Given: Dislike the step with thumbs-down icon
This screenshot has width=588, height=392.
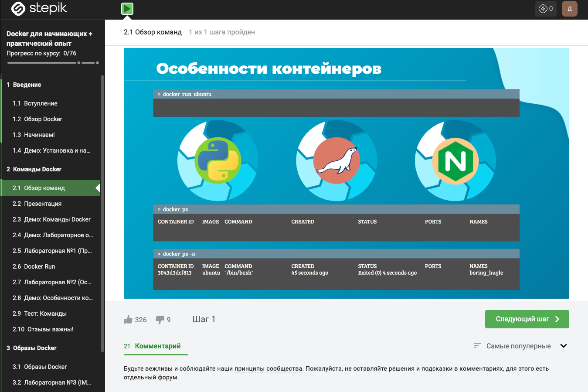Looking at the screenshot, I should pyautogui.click(x=160, y=320).
